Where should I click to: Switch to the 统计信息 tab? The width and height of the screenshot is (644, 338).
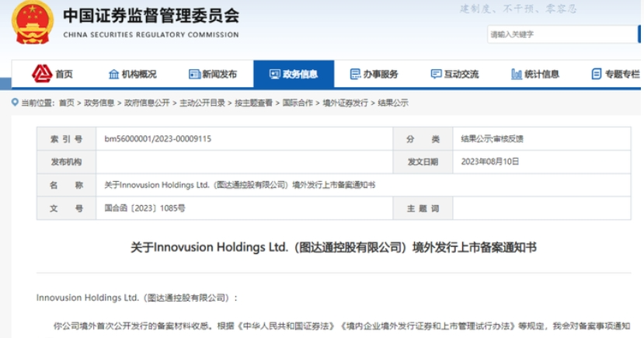point(535,74)
